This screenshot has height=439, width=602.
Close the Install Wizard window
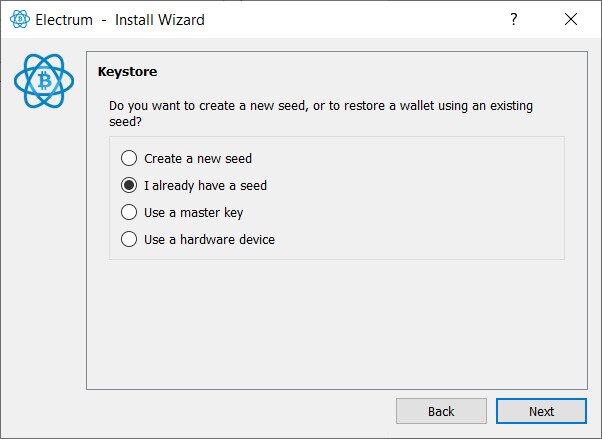click(x=571, y=19)
